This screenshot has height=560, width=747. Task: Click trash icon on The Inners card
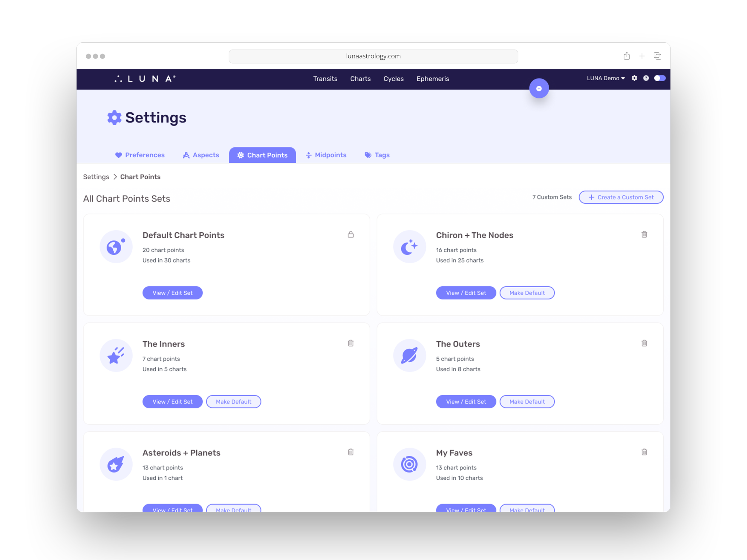click(x=350, y=343)
